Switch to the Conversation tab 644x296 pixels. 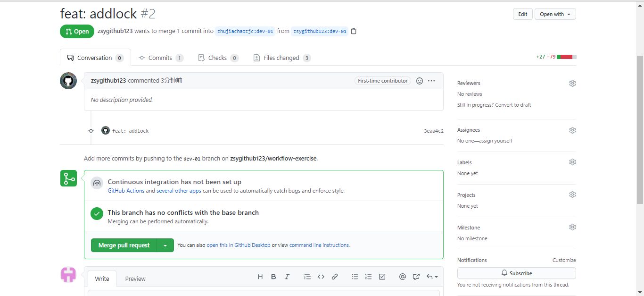[95, 58]
